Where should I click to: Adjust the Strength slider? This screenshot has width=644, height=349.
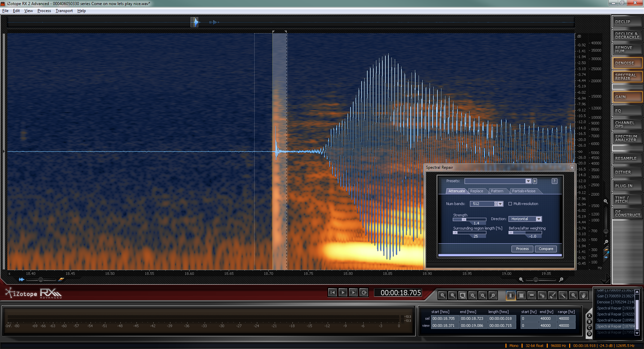[469, 219]
